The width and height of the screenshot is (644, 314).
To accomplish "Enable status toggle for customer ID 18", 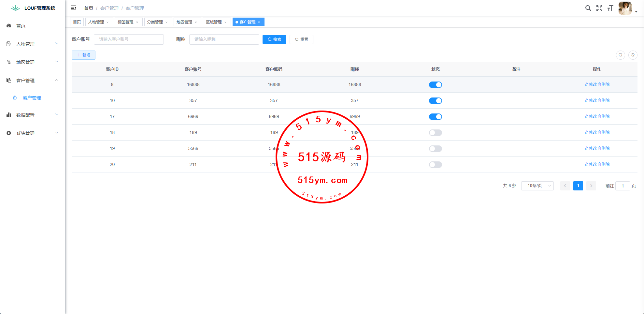I will click(435, 133).
